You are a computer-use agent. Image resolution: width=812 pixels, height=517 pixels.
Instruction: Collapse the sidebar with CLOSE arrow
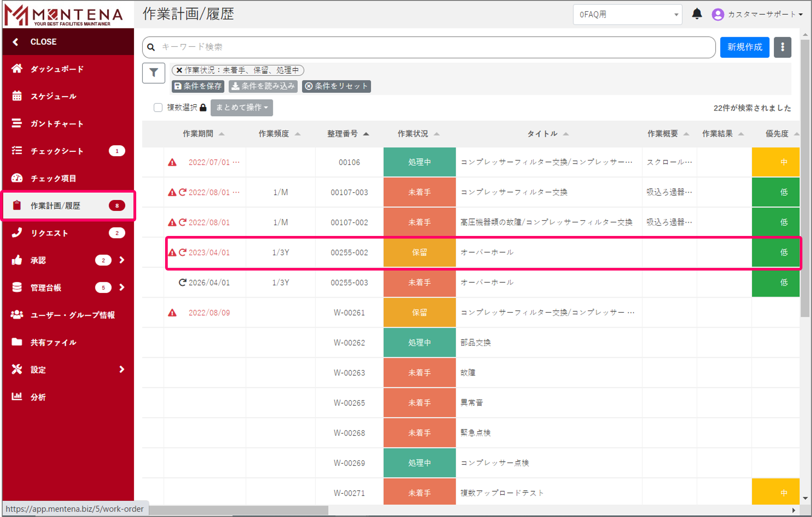(16, 42)
